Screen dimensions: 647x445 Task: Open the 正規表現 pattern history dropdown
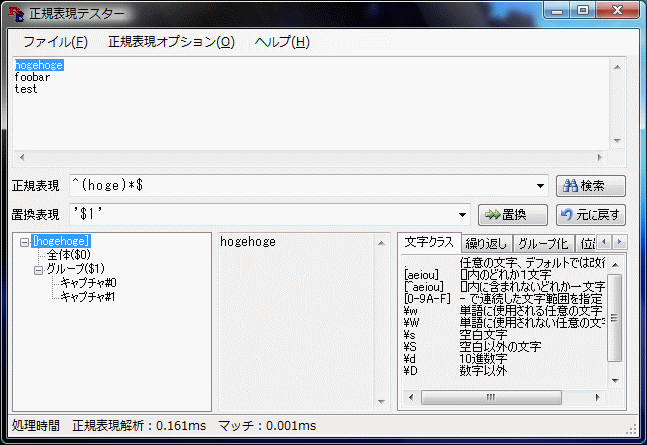pos(541,186)
